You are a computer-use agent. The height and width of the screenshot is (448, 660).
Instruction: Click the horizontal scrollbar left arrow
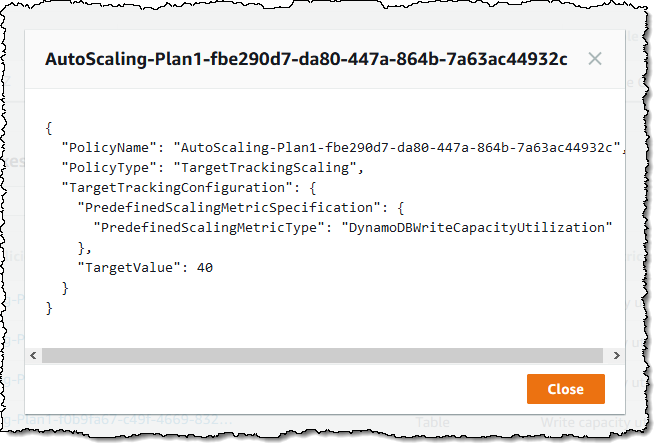click(x=34, y=354)
